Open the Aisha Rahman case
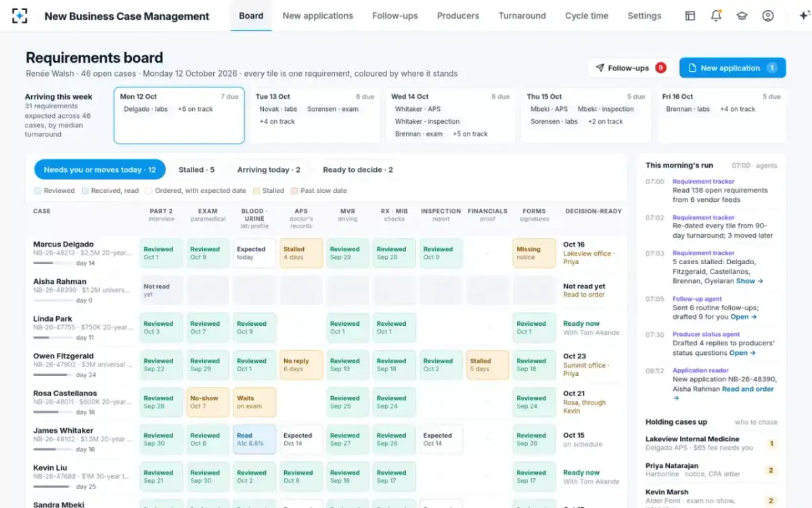This screenshot has height=508, width=812. 60,282
